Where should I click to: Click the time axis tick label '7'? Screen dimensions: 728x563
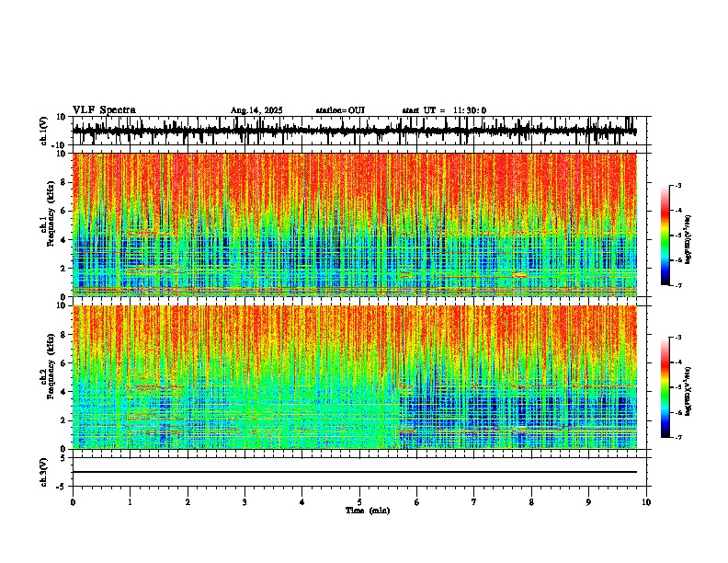pos(474,501)
